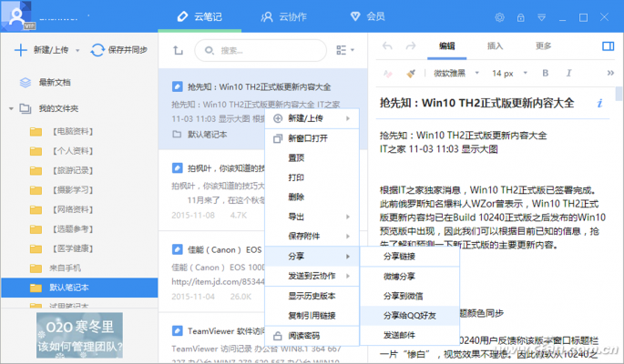Viewport: 624px width, 364px height.
Task: Toggle bold formatting
Action: pos(546,73)
